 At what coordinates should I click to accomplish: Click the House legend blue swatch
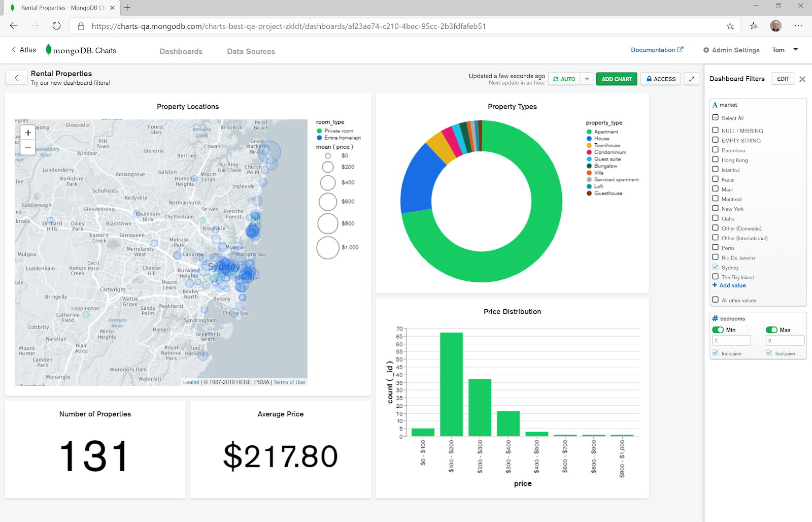pyautogui.click(x=589, y=138)
